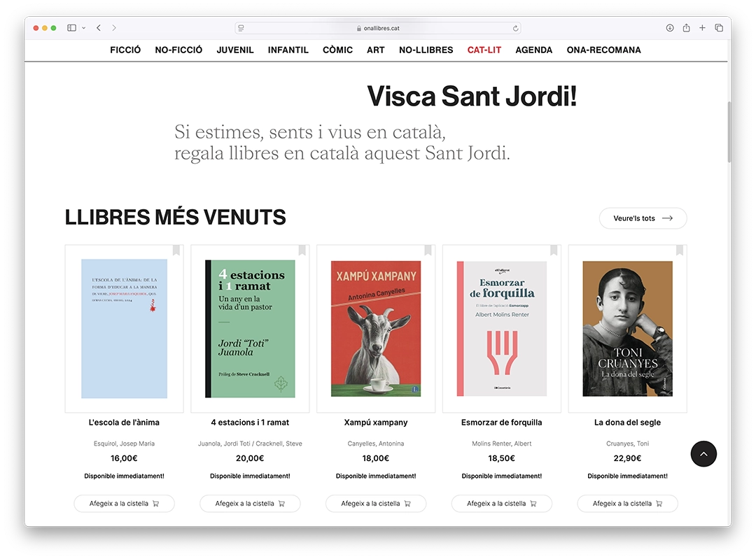This screenshot has width=756, height=559.
Task: Click the reload page icon in address bar
Action: (516, 29)
